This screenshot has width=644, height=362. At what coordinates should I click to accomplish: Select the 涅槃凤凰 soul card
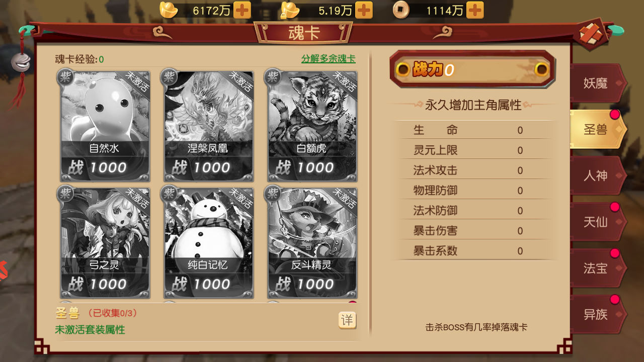[208, 126]
